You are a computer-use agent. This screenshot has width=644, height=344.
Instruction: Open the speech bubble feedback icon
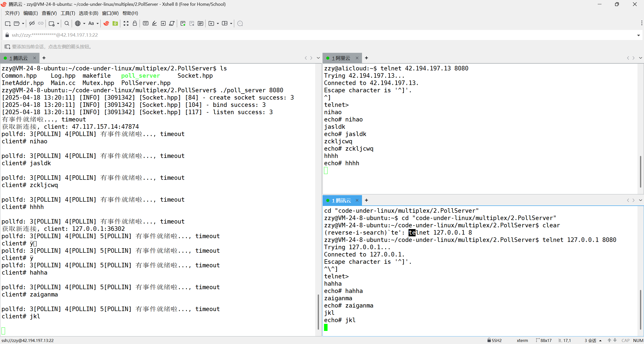240,23
